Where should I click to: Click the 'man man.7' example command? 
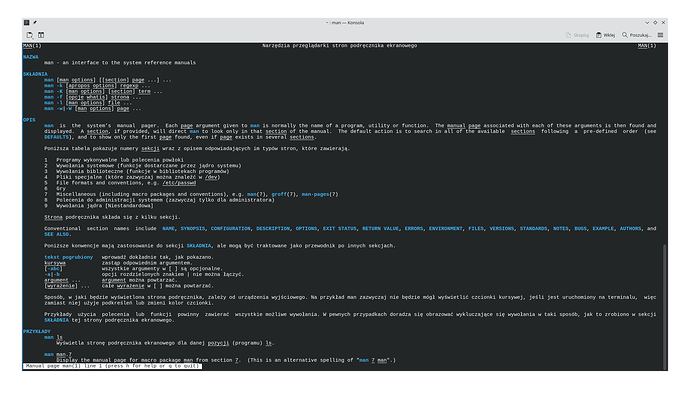pyautogui.click(x=58, y=355)
